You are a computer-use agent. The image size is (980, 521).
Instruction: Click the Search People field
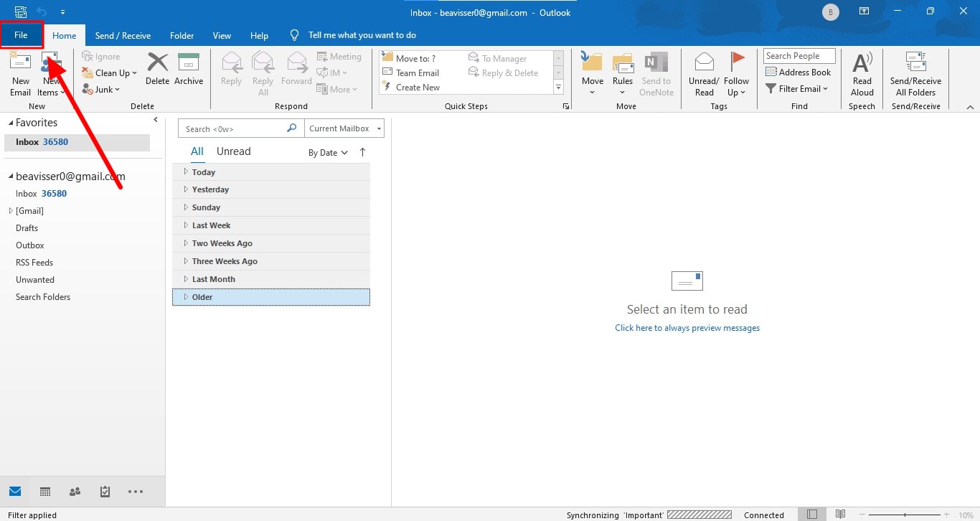(799, 56)
